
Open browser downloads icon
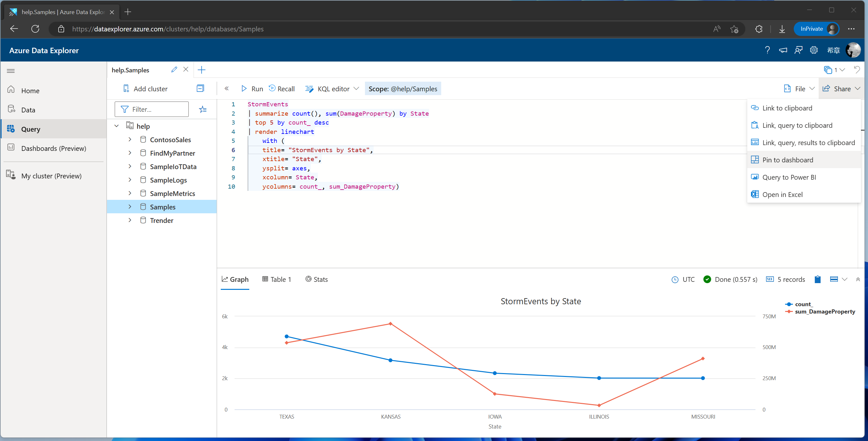pyautogui.click(x=782, y=29)
